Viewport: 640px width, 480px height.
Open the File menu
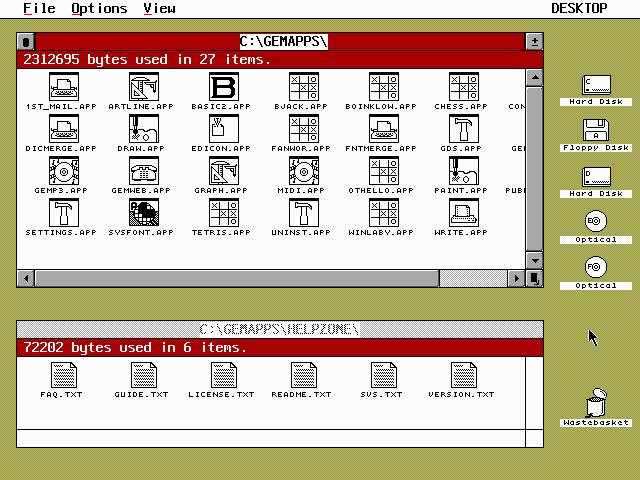pyautogui.click(x=39, y=8)
